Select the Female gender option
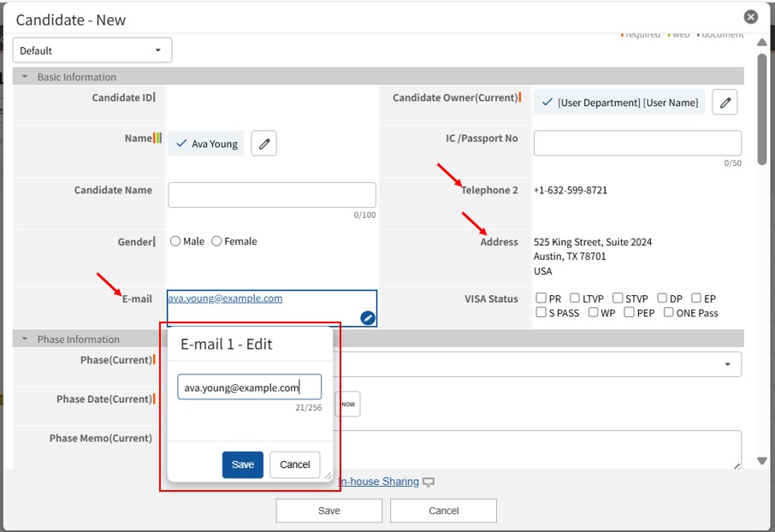 click(x=216, y=241)
